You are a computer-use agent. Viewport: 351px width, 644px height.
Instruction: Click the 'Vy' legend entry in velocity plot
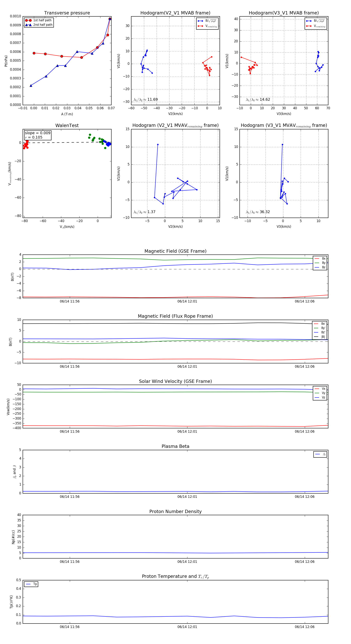(x=320, y=393)
